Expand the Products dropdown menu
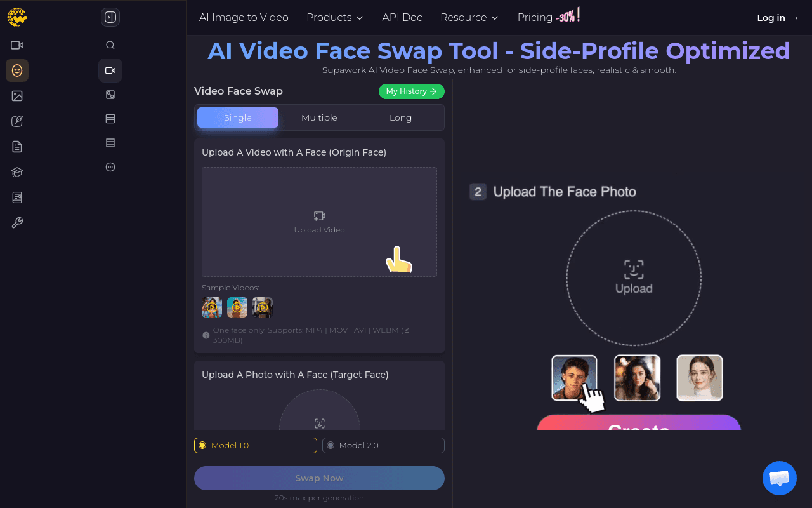812x508 pixels. click(x=335, y=17)
